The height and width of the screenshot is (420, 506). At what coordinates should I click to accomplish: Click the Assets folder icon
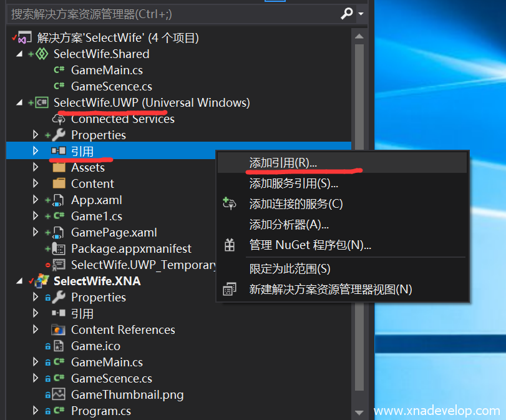click(59, 168)
